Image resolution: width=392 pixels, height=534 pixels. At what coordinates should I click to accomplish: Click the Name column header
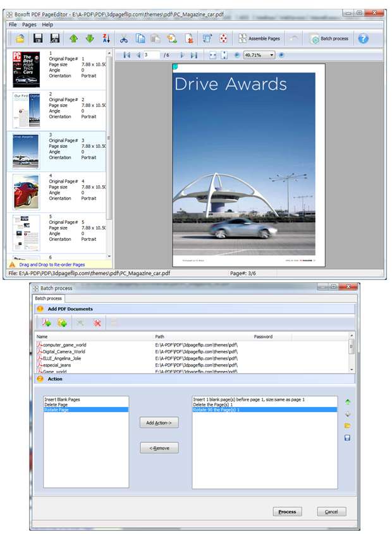coord(95,336)
